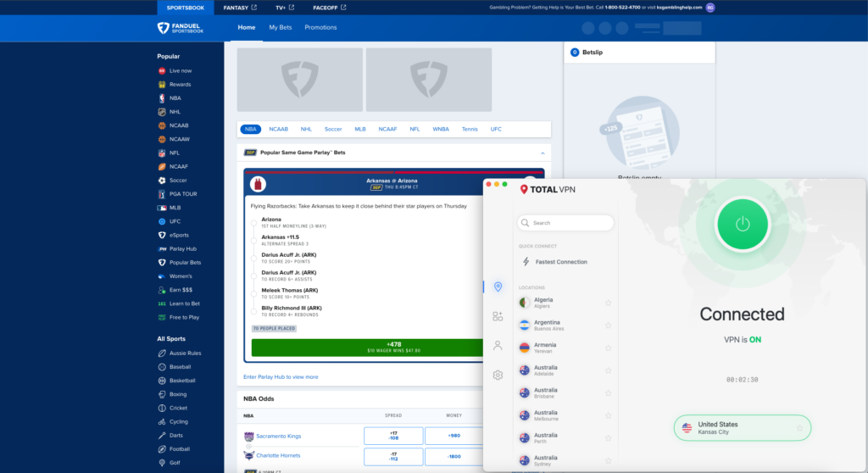Switch to the Sportsbook top tab

[186, 8]
